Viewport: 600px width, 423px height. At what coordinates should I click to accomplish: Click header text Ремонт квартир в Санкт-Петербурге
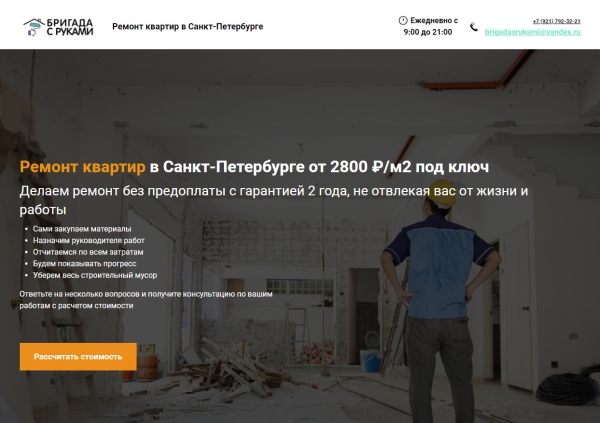[x=188, y=26]
